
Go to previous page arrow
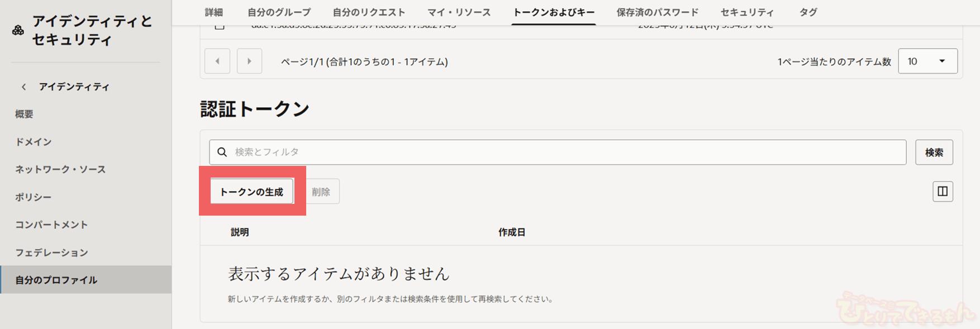(217, 61)
